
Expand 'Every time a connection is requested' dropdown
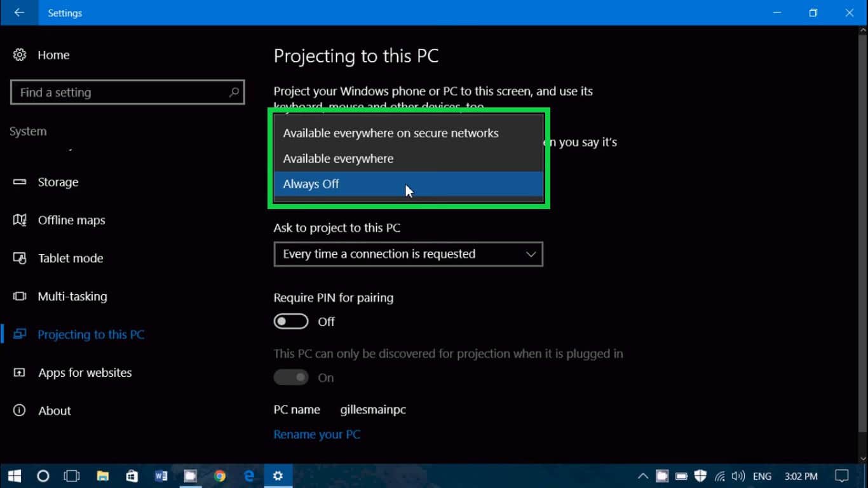pos(408,254)
